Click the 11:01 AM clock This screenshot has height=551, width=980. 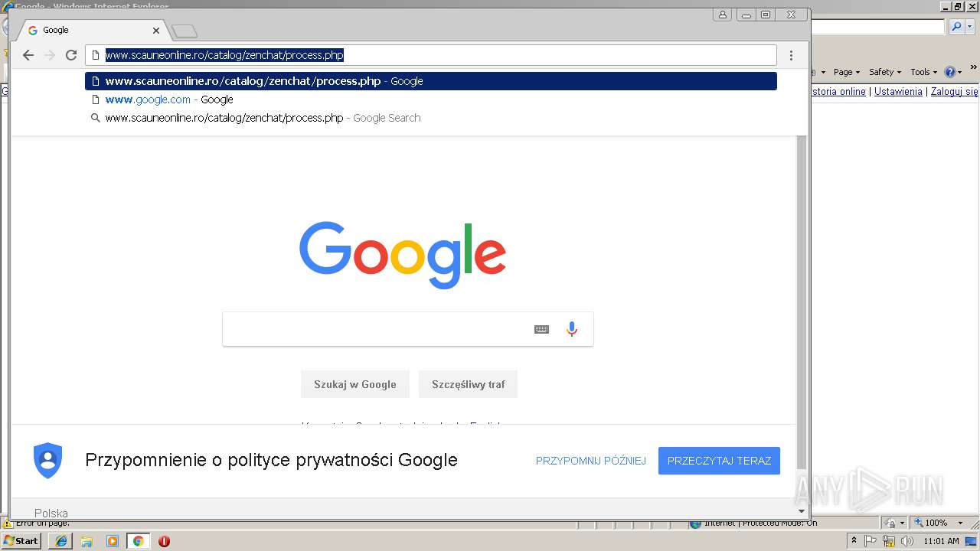coord(941,541)
